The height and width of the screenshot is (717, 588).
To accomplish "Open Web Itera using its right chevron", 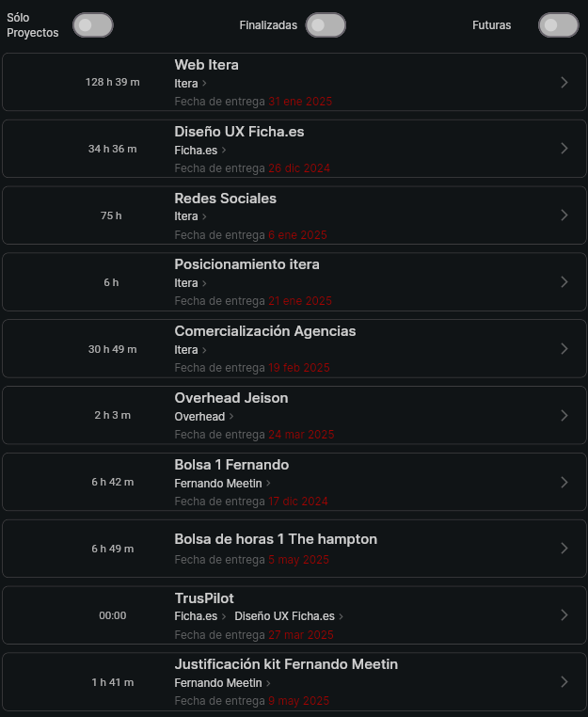I will point(564,82).
